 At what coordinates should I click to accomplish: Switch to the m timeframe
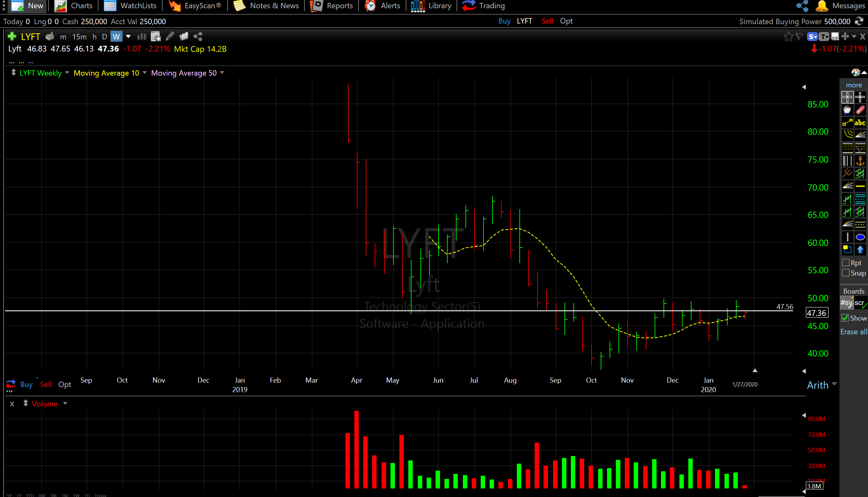(x=63, y=37)
